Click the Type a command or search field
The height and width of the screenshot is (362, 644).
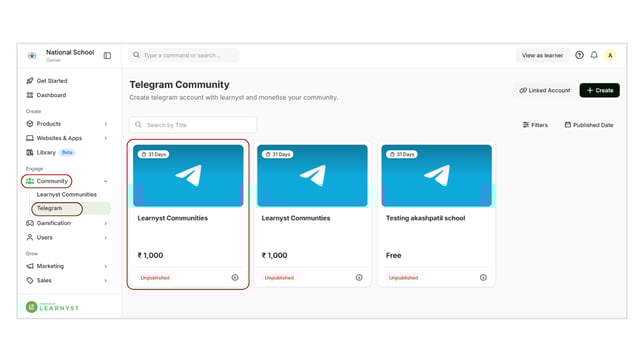tap(183, 55)
